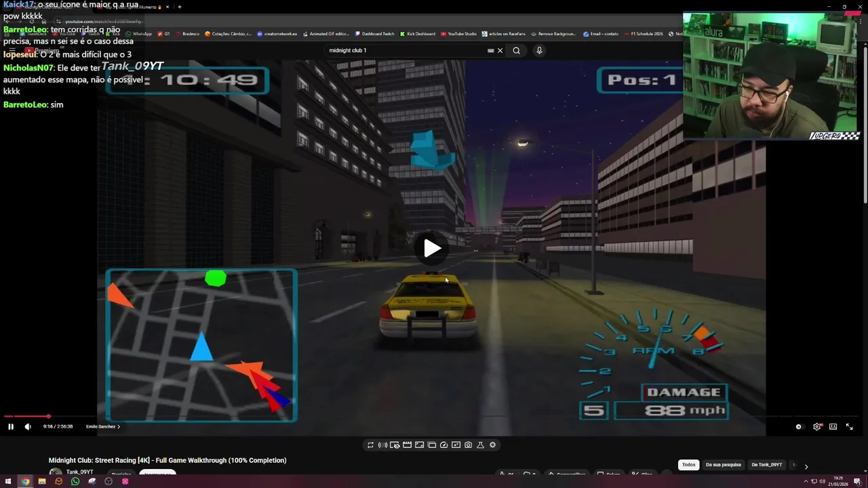Click the page address bar URL
Image resolution: width=868 pixels, height=488 pixels.
click(103, 22)
